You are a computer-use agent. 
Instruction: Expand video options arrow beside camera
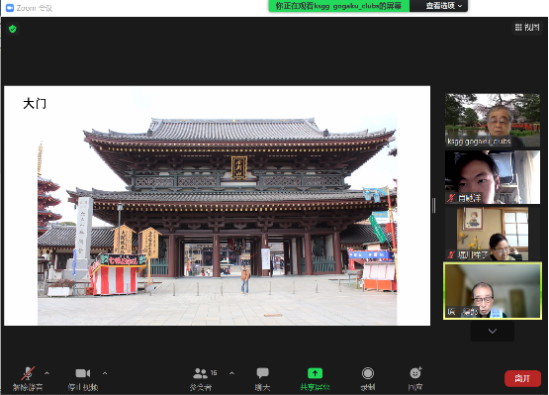pos(105,373)
